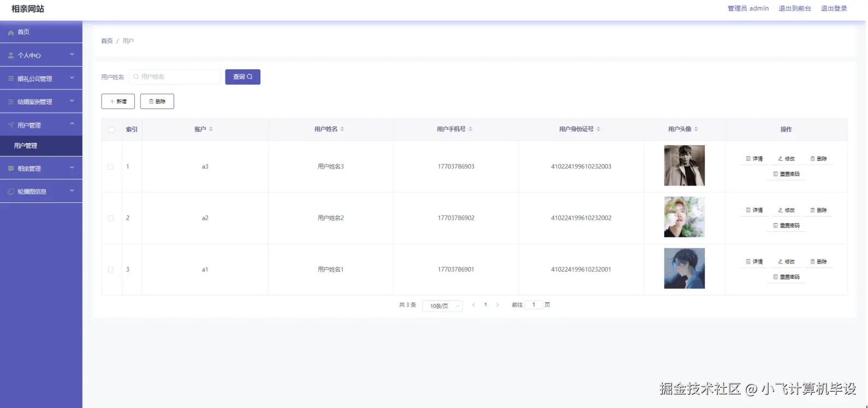Click 首页 in the breadcrumb
The height and width of the screenshot is (408, 868).
click(x=107, y=41)
